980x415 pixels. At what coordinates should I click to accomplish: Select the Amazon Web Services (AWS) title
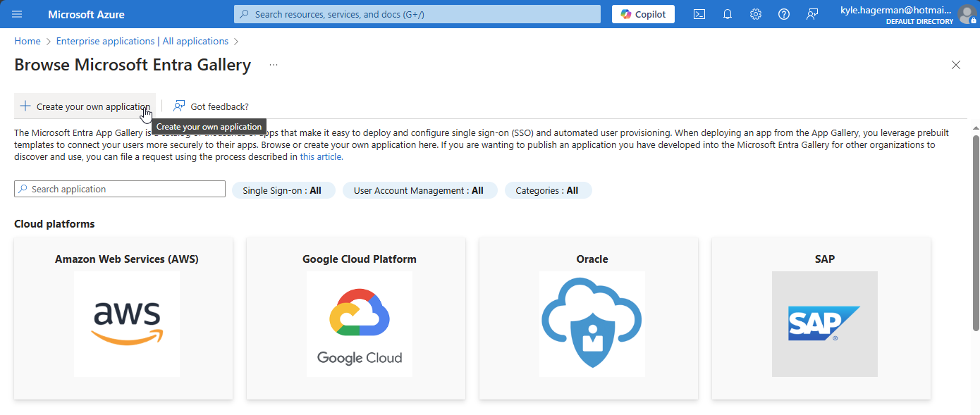127,259
